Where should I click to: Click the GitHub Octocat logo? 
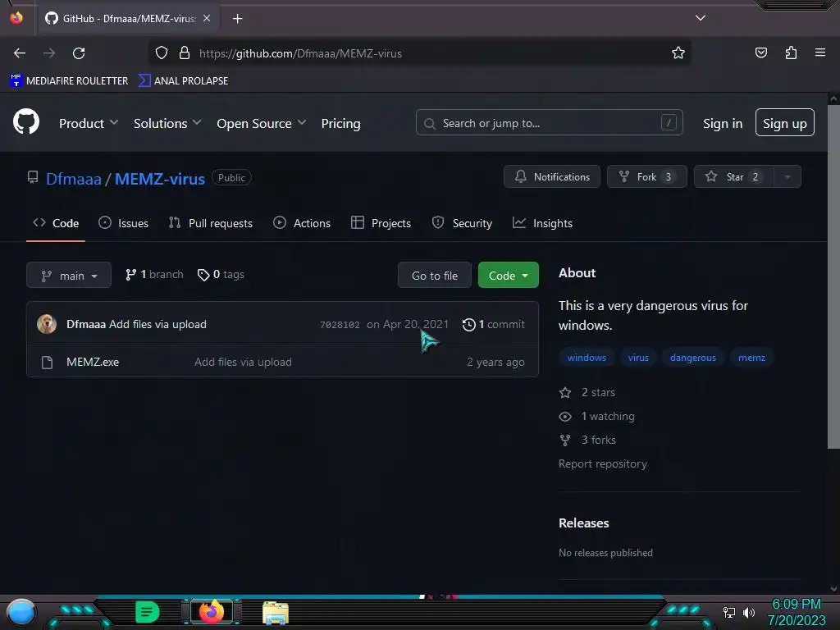pos(26,122)
